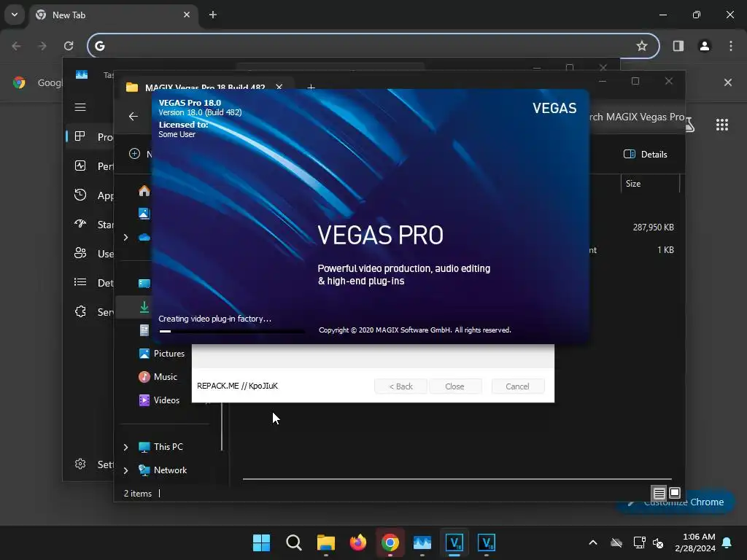Open Google apps grid icon
747x560 pixels.
(721, 125)
